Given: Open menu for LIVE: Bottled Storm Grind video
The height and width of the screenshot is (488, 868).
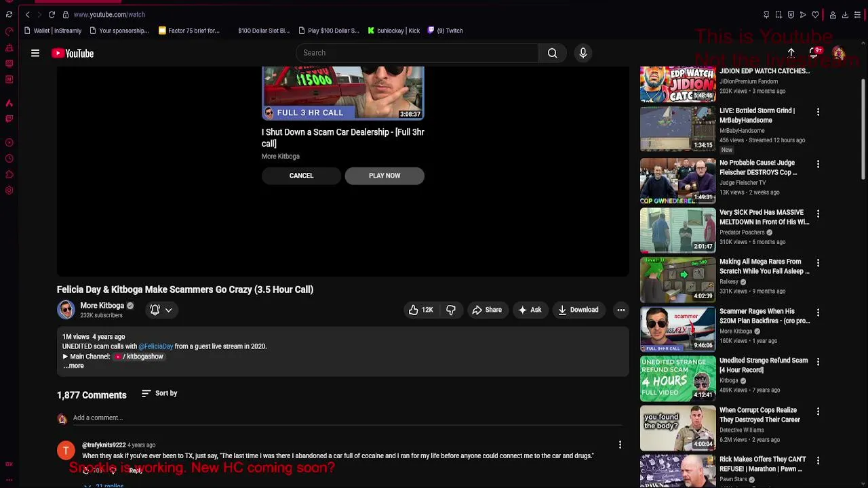Looking at the screenshot, I should [x=818, y=112].
